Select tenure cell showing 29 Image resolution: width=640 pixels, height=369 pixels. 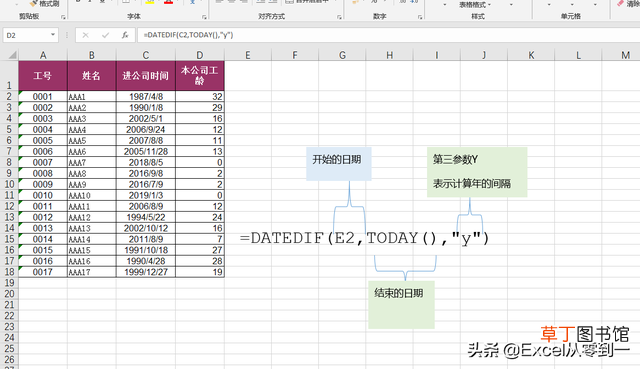(200, 107)
